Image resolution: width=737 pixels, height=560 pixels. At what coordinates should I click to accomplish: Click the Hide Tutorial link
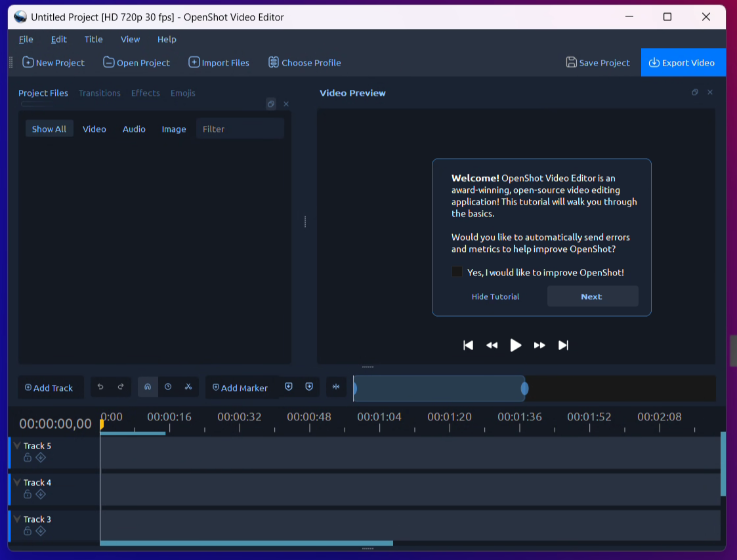coord(495,296)
